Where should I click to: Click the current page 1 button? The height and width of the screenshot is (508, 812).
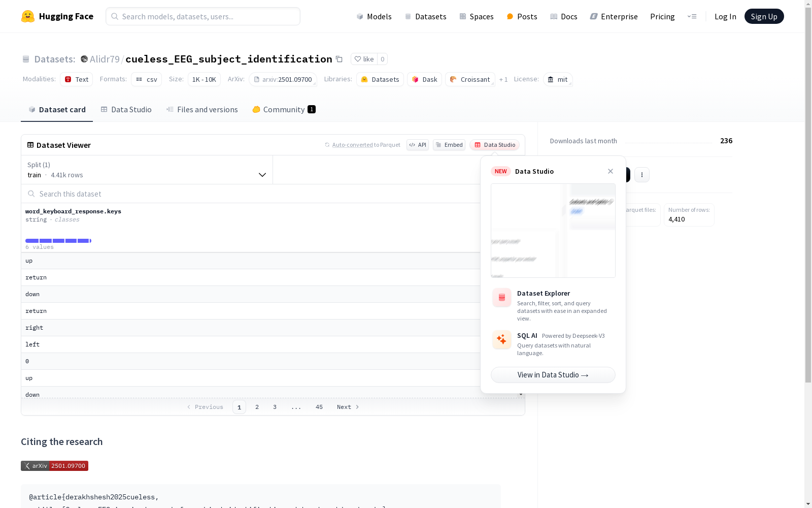tap(239, 407)
